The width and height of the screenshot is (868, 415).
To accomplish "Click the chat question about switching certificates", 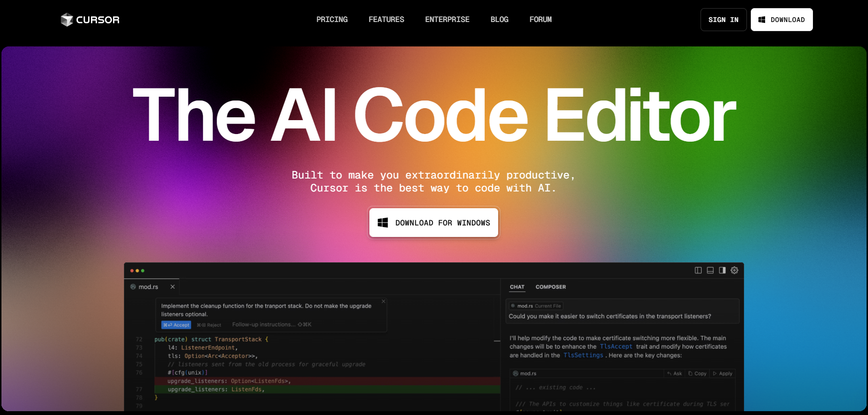I will [x=610, y=316].
